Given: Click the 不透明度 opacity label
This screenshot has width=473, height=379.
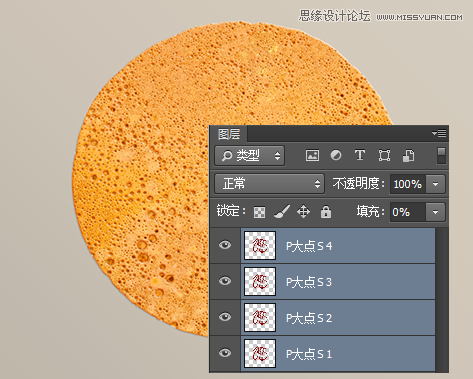Looking at the screenshot, I should coord(359,184).
